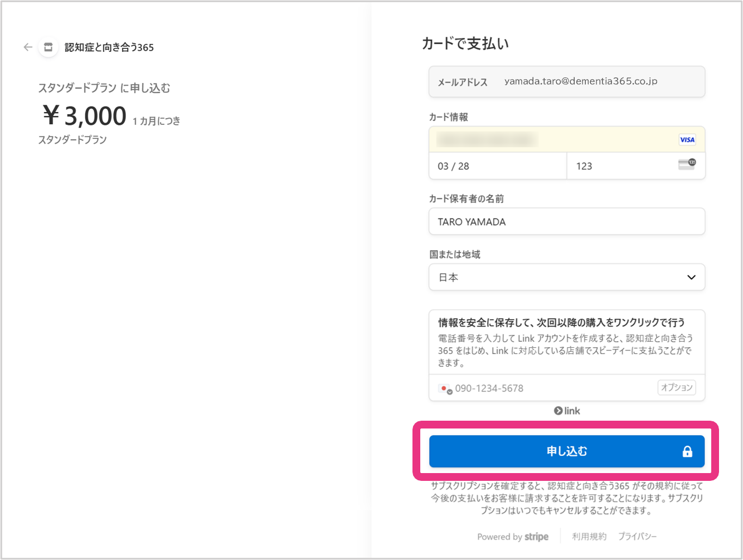This screenshot has height=560, width=743.
Task: Click the VISA card brand icon
Action: click(x=687, y=140)
